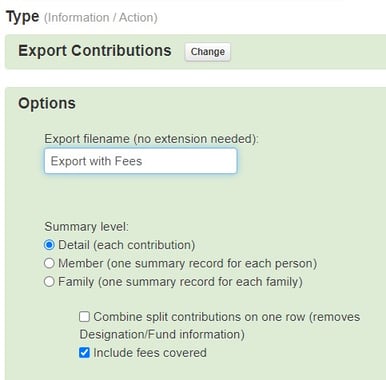This screenshot has width=386, height=380.
Task: Click into the Export filename text field
Action: pos(141,161)
